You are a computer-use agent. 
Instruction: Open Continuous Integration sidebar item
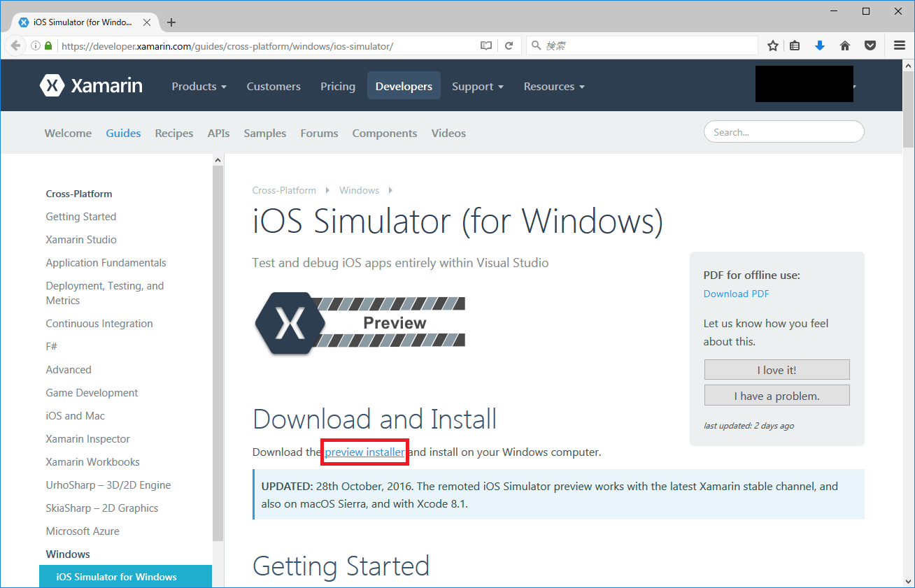[99, 324]
